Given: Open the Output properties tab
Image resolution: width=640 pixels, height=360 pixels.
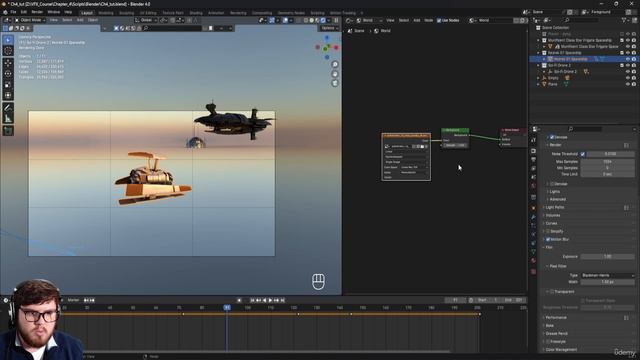Looking at the screenshot, I should pos(533,160).
